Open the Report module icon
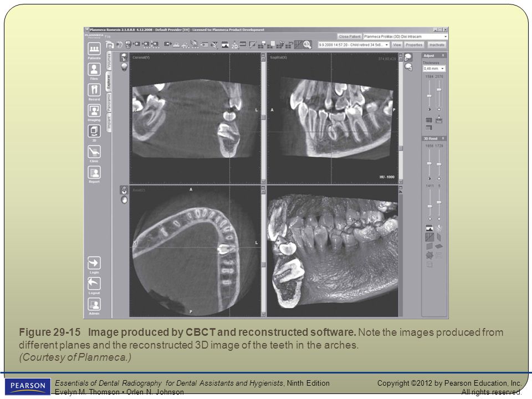The height and width of the screenshot is (399, 532). tap(94, 172)
